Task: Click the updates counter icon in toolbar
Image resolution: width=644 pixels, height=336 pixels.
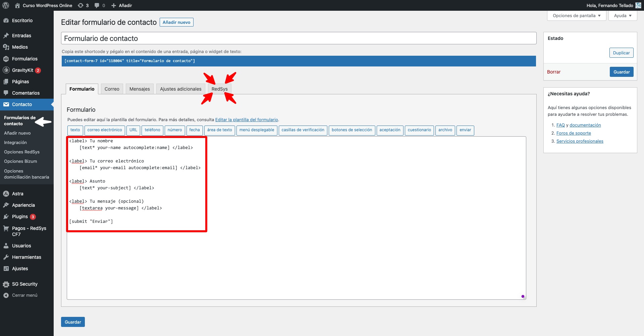Action: point(80,5)
